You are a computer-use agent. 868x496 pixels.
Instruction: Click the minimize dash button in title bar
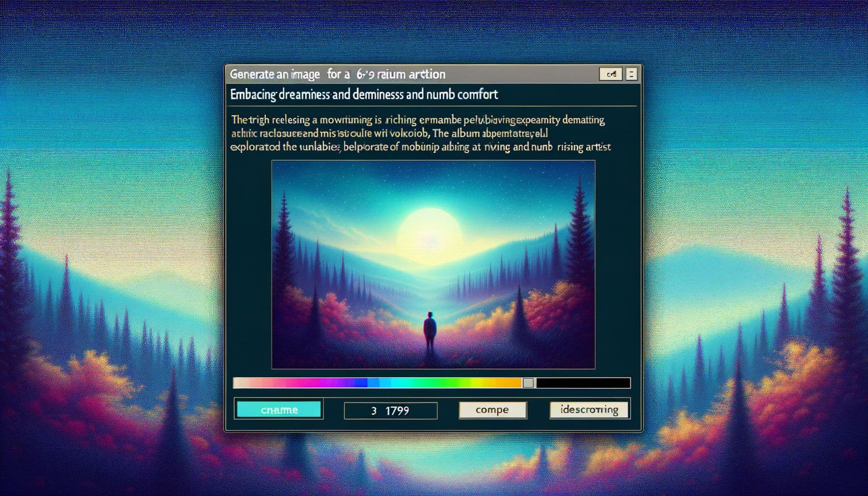[631, 74]
